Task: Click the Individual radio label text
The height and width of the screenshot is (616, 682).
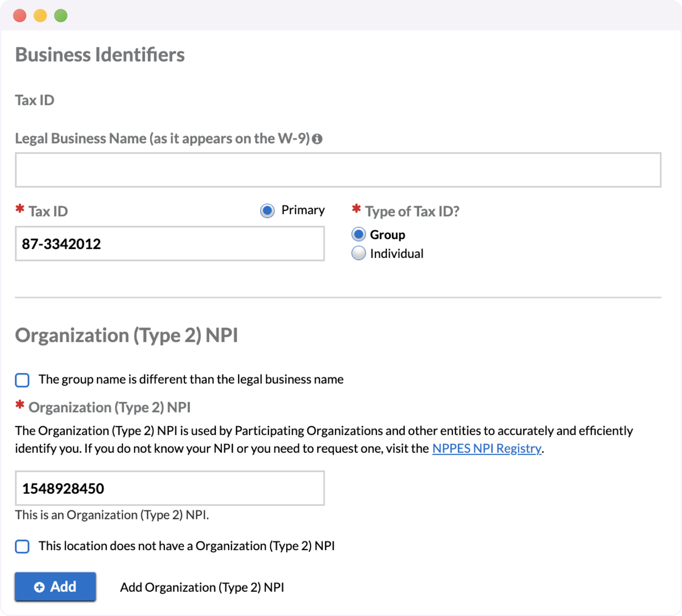Action: tap(397, 253)
